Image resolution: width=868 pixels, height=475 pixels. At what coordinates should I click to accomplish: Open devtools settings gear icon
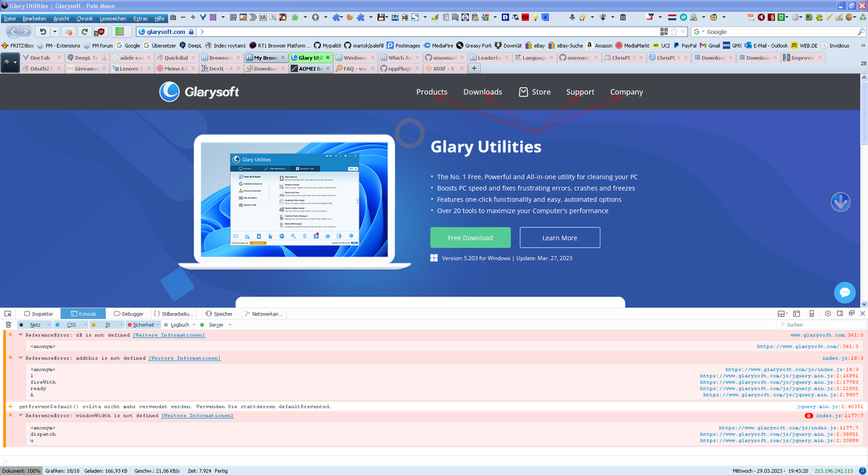coord(828,313)
